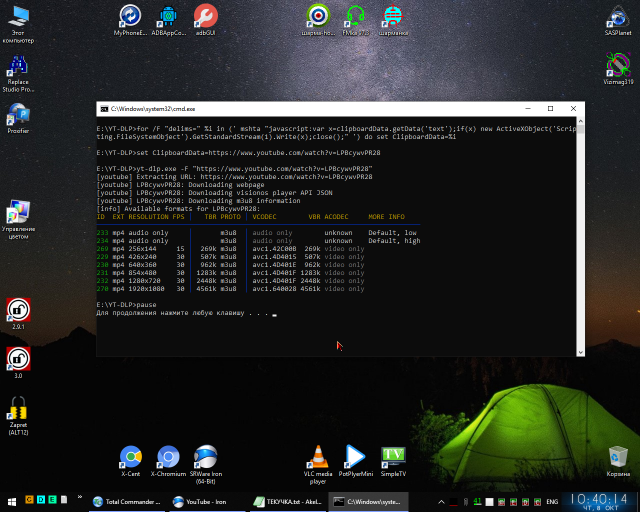Click cmd scrollbar down arrow
Image resolution: width=640 pixels, height=512 pixels.
click(580, 352)
